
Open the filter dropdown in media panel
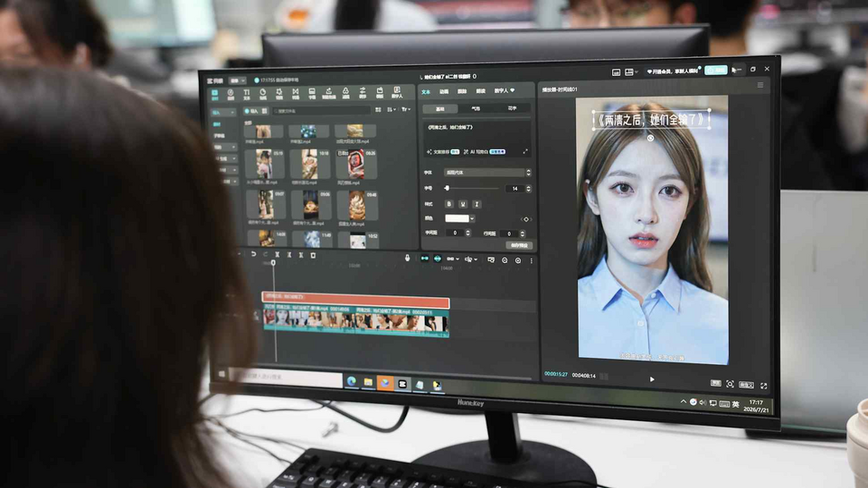(405, 109)
